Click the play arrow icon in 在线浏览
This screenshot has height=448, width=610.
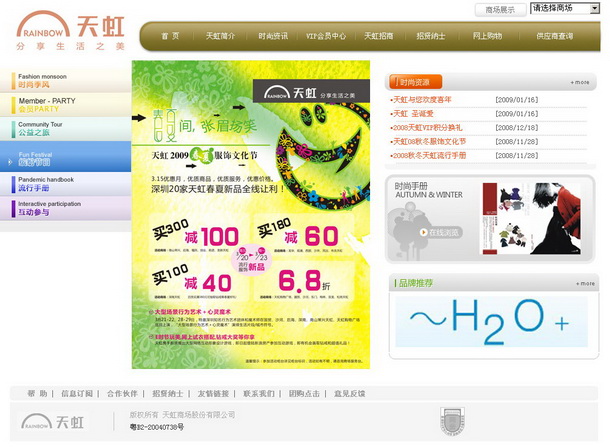(424, 233)
